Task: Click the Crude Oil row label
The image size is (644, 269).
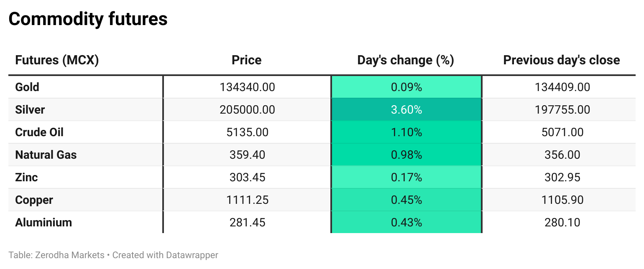Action: pos(39,132)
